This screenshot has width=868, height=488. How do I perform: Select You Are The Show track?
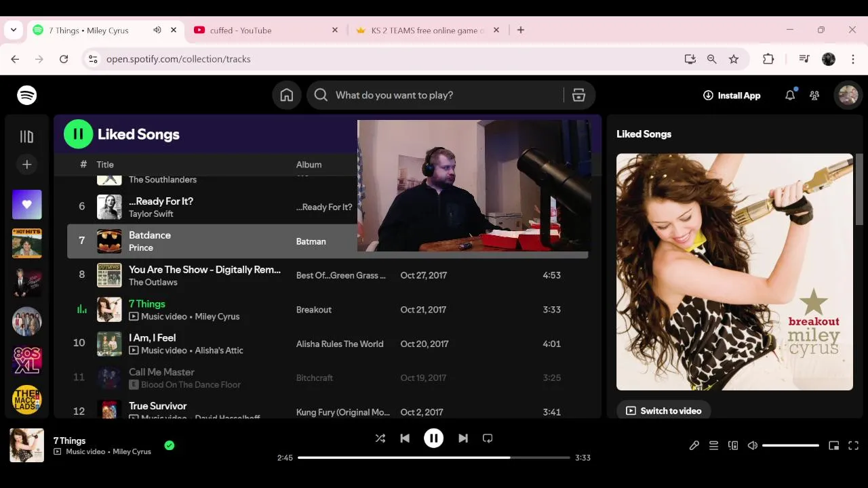pos(328,275)
